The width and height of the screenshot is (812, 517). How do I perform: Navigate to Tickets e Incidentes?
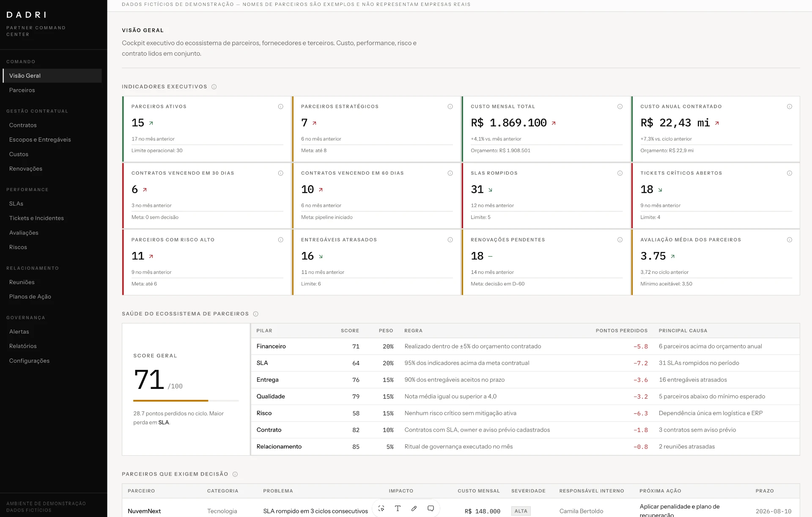[x=52, y=218]
